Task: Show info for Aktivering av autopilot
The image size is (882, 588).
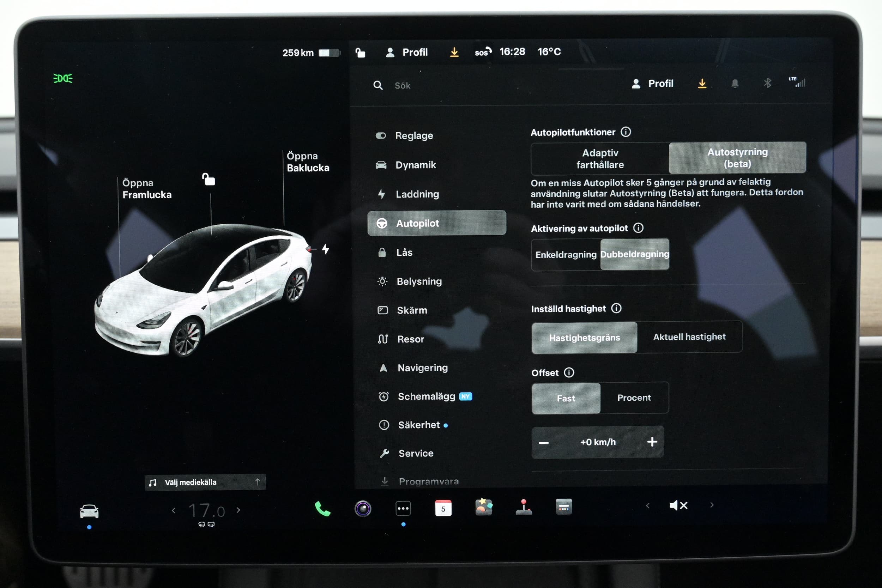Action: click(638, 228)
